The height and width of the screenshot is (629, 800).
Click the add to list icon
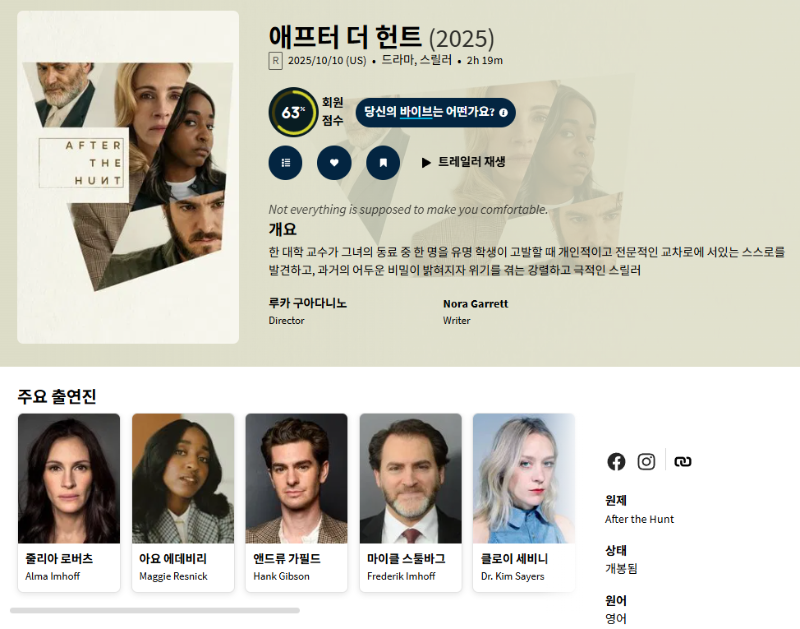pos(285,163)
